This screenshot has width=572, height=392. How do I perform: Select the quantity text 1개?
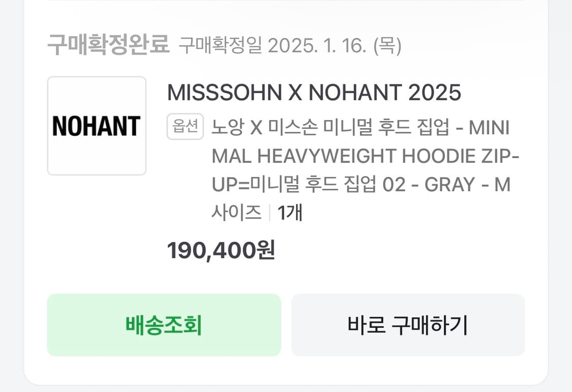tap(290, 214)
